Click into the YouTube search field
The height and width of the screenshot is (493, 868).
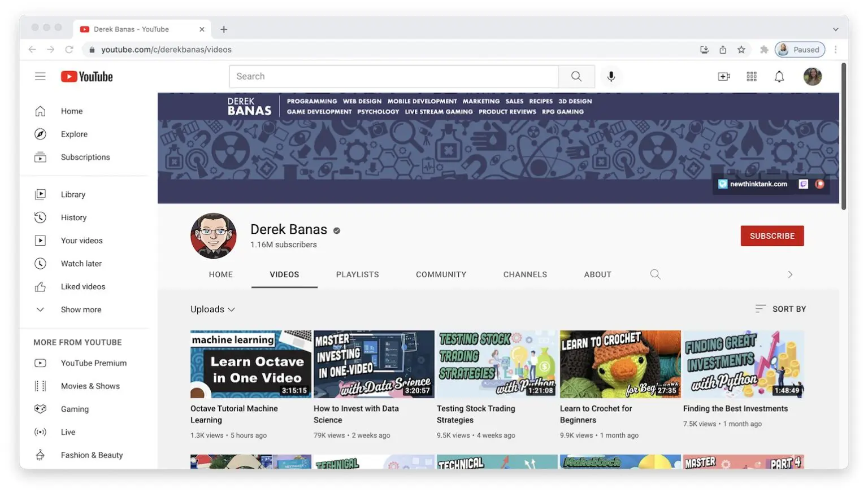393,76
